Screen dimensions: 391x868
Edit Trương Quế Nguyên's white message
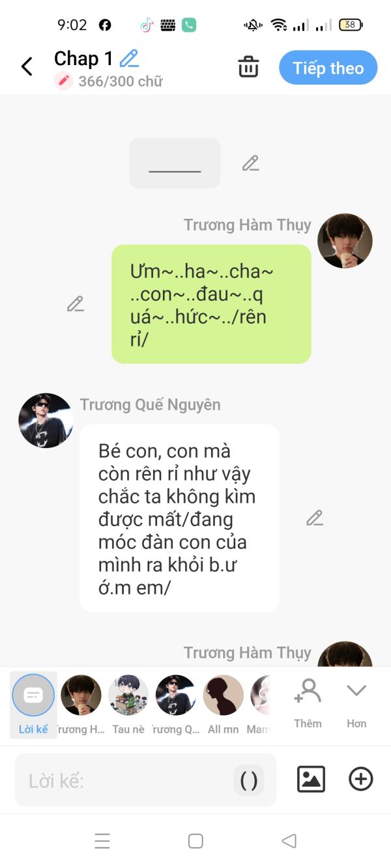click(x=315, y=518)
